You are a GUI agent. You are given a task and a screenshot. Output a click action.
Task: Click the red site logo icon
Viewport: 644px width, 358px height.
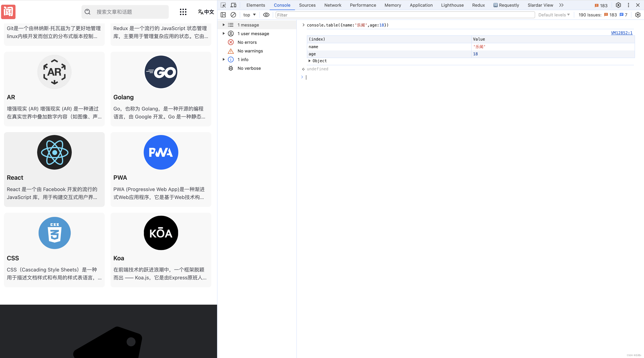[8, 12]
